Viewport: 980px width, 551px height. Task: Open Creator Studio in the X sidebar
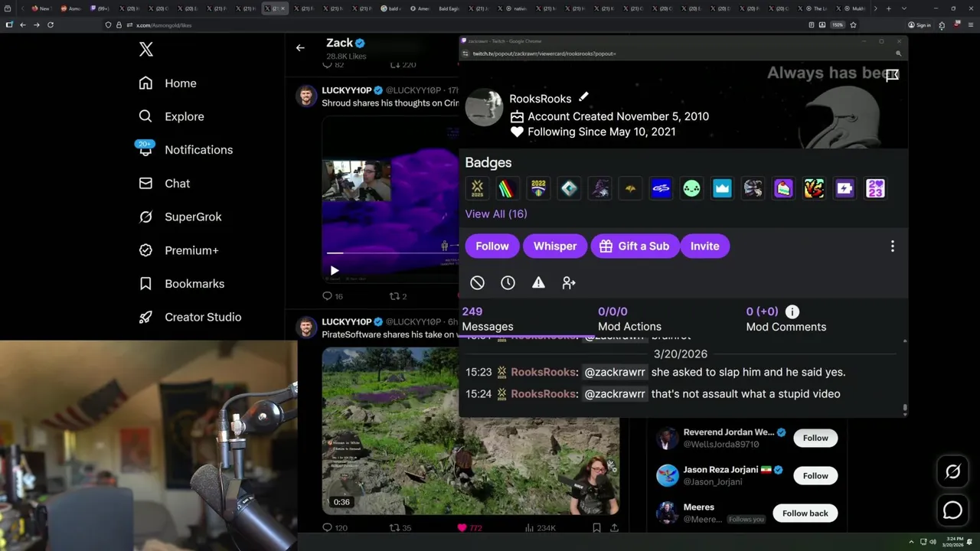click(190, 317)
